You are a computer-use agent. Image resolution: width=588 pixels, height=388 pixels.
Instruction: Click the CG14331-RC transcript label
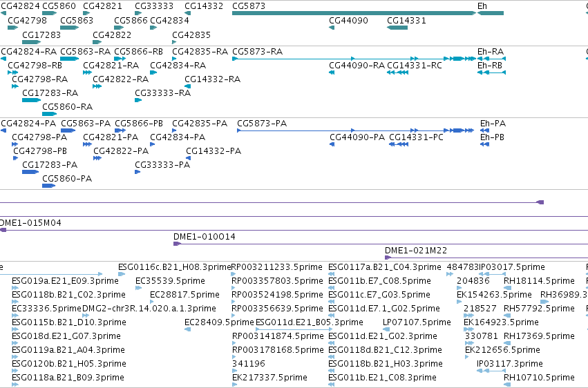[x=415, y=65]
